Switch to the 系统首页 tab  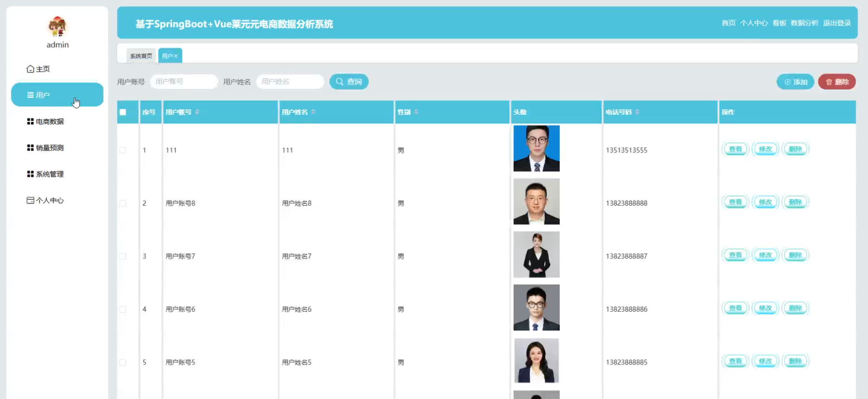click(141, 56)
